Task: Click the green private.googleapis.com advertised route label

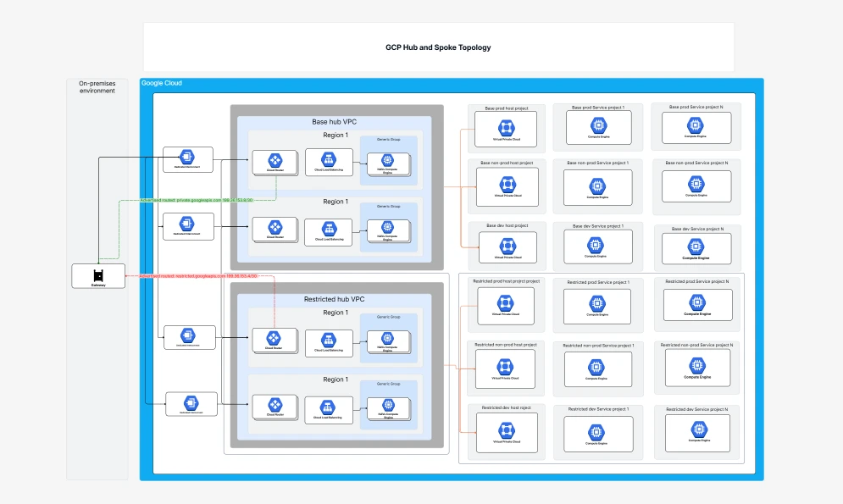Action: 197,201
